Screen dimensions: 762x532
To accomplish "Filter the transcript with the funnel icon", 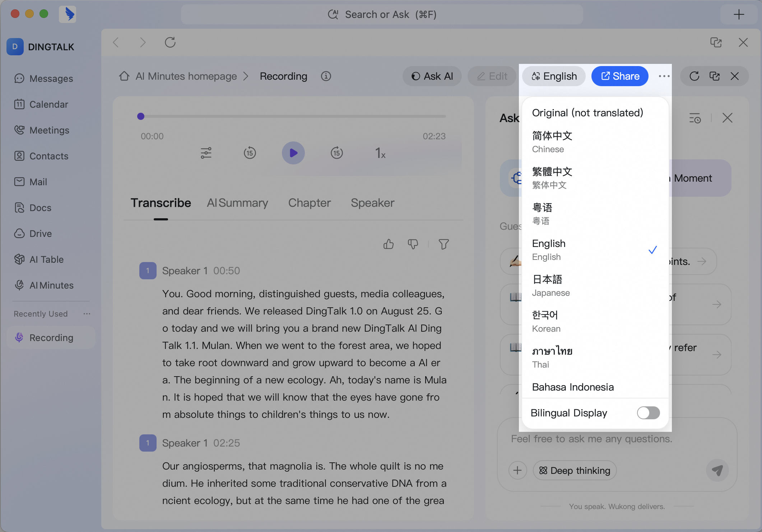I will pyautogui.click(x=444, y=244).
